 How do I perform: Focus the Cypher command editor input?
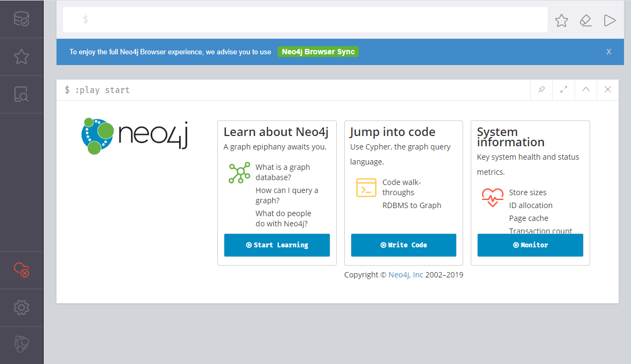click(x=305, y=19)
